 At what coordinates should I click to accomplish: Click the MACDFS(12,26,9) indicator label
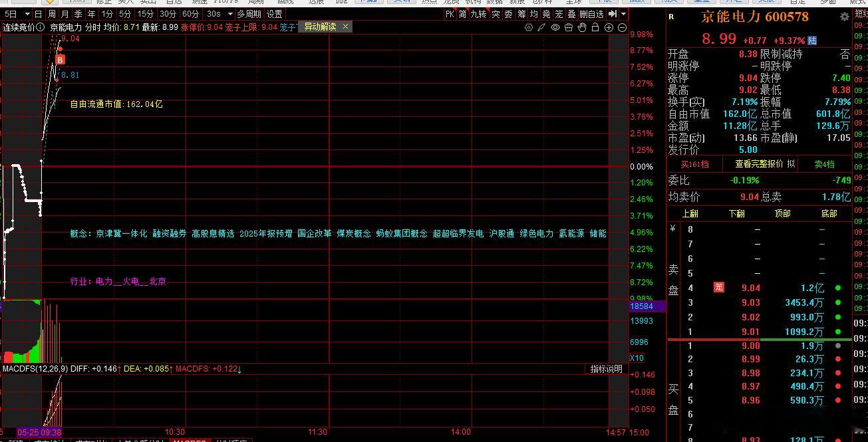(x=35, y=368)
